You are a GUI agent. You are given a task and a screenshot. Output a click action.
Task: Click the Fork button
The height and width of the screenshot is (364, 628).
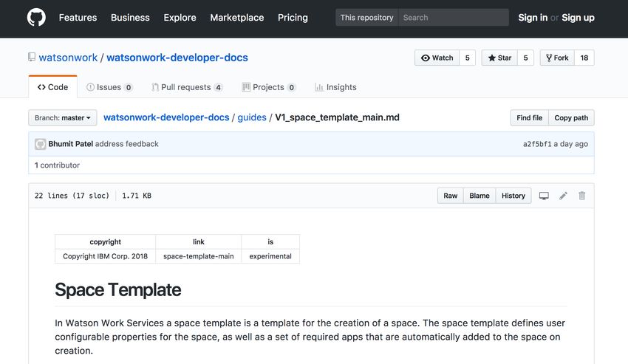pyautogui.click(x=557, y=58)
